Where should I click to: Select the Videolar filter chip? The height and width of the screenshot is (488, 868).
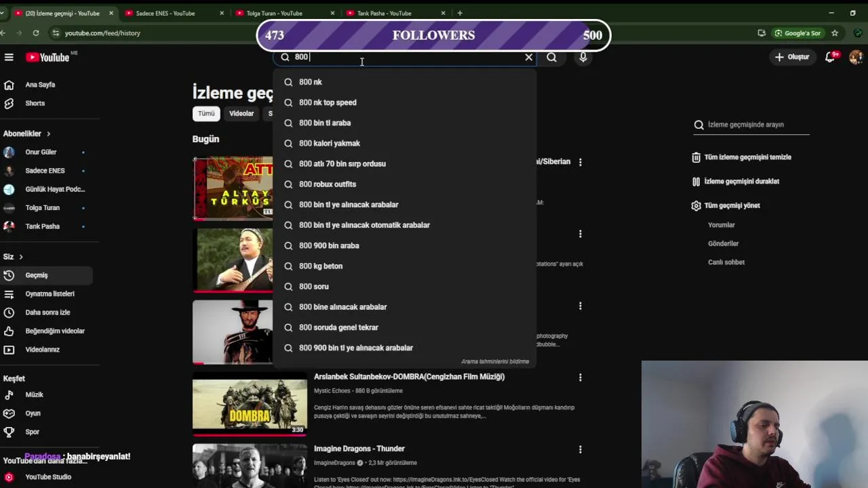point(241,114)
